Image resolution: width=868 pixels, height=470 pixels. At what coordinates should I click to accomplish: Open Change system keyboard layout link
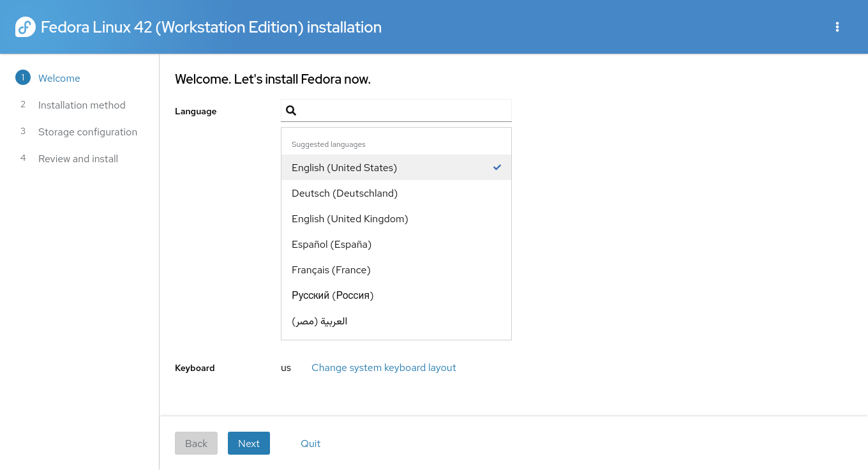pos(384,368)
